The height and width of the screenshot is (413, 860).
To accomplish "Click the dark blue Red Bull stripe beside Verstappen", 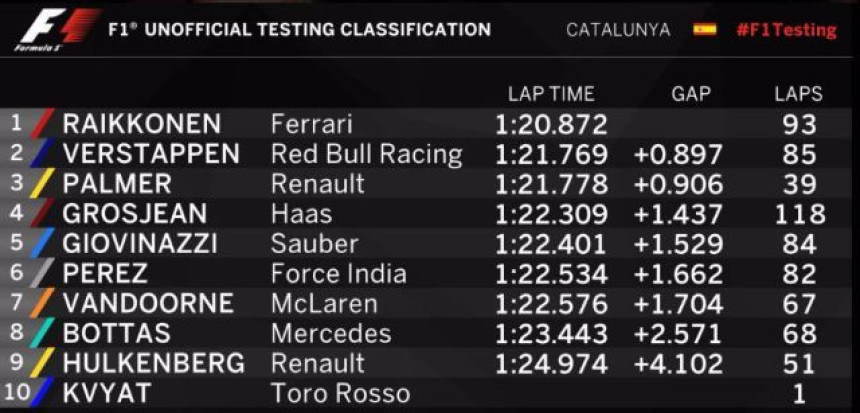I will [42, 153].
